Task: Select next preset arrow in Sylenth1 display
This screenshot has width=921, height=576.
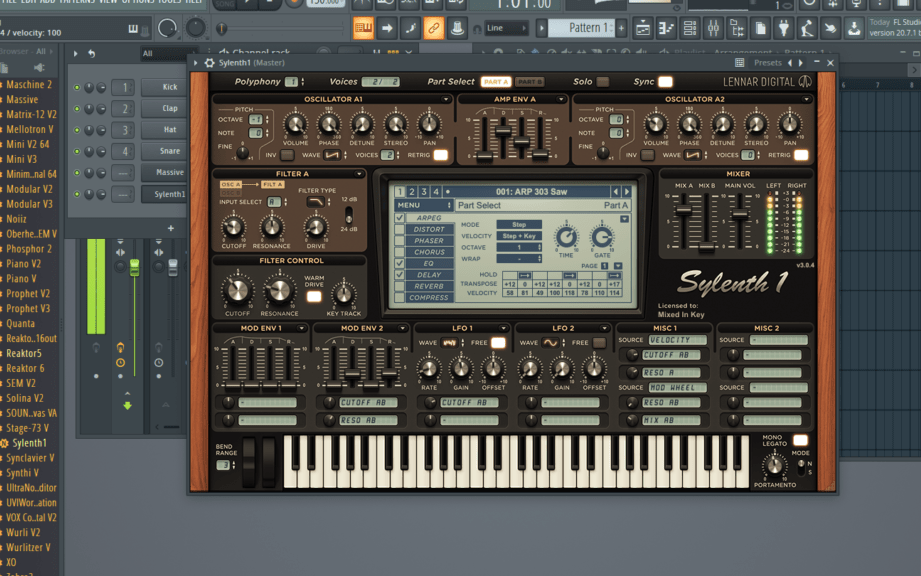Action: pos(627,191)
